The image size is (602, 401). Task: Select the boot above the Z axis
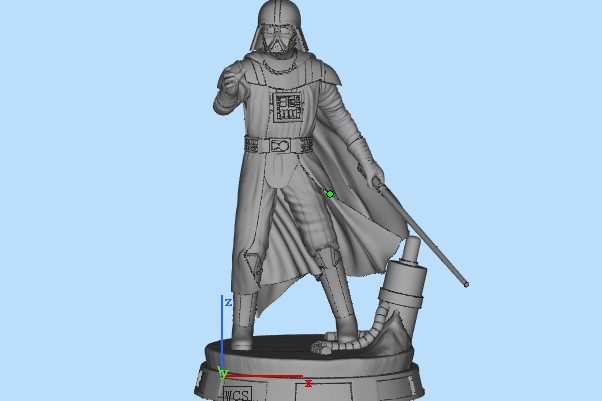click(243, 320)
